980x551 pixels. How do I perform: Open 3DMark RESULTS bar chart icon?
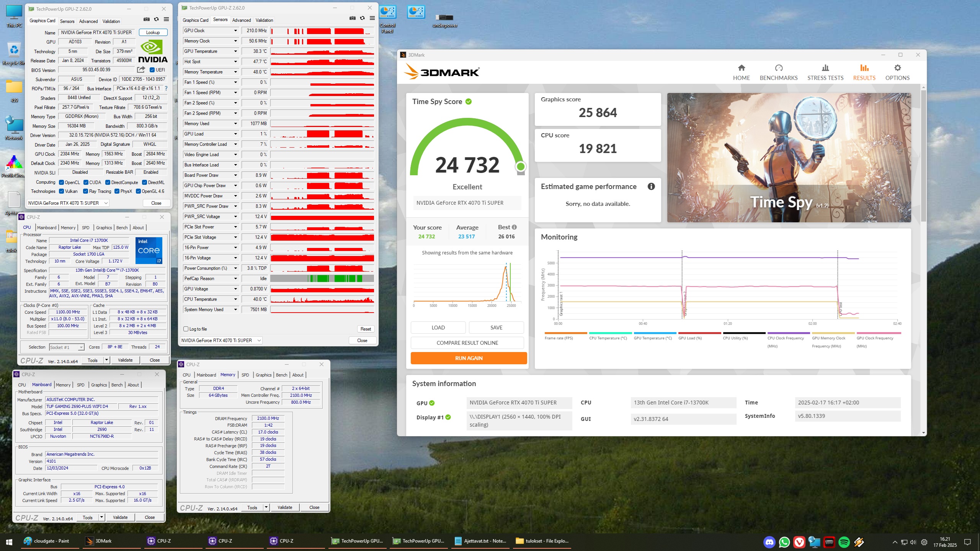864,68
